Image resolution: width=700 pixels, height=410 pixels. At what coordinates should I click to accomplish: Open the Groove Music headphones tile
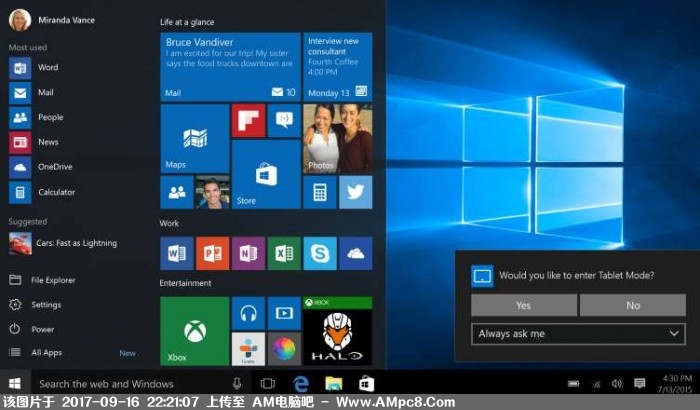pos(248,313)
